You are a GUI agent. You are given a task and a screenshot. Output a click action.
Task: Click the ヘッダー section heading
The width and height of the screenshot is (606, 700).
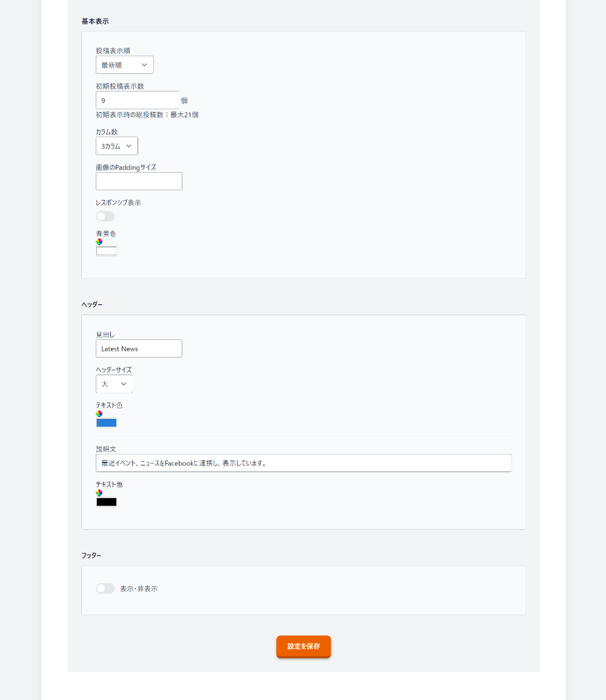(91, 304)
